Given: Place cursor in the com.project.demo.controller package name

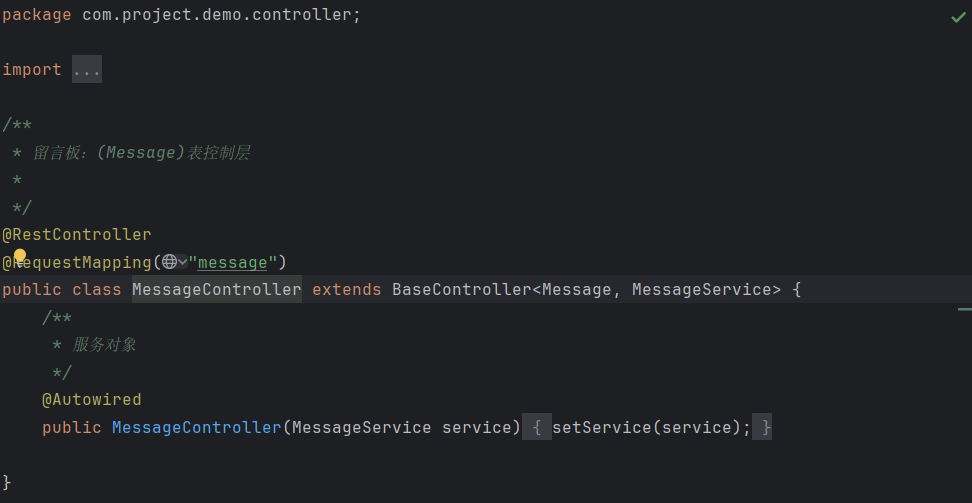Looking at the screenshot, I should tap(217, 15).
